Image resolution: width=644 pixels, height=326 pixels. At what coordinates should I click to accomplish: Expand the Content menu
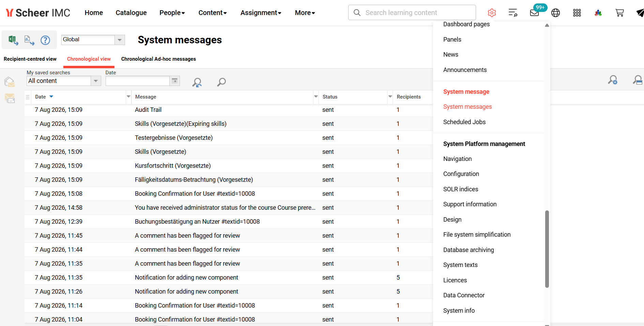pos(213,13)
